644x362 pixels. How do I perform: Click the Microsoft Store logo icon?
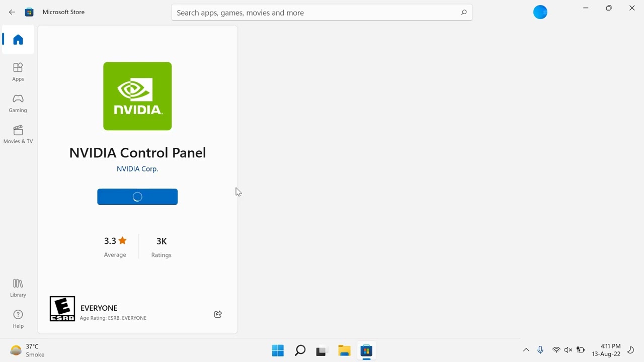tap(29, 12)
